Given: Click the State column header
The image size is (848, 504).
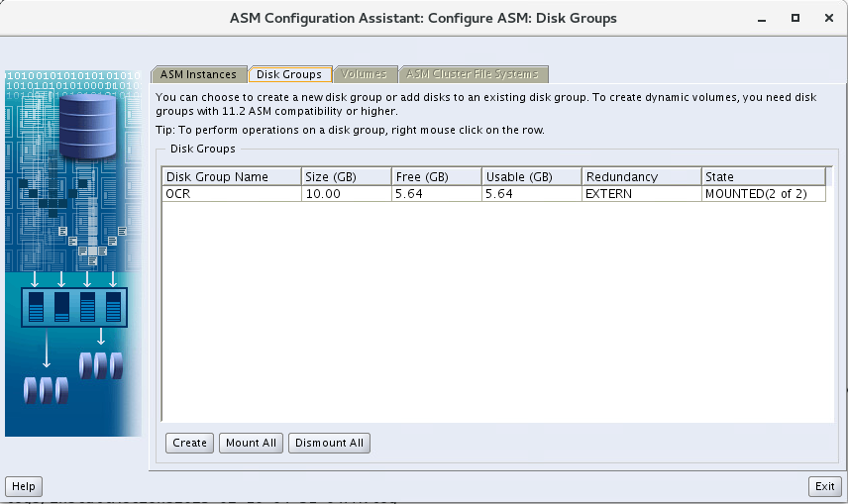Looking at the screenshot, I should (x=763, y=176).
